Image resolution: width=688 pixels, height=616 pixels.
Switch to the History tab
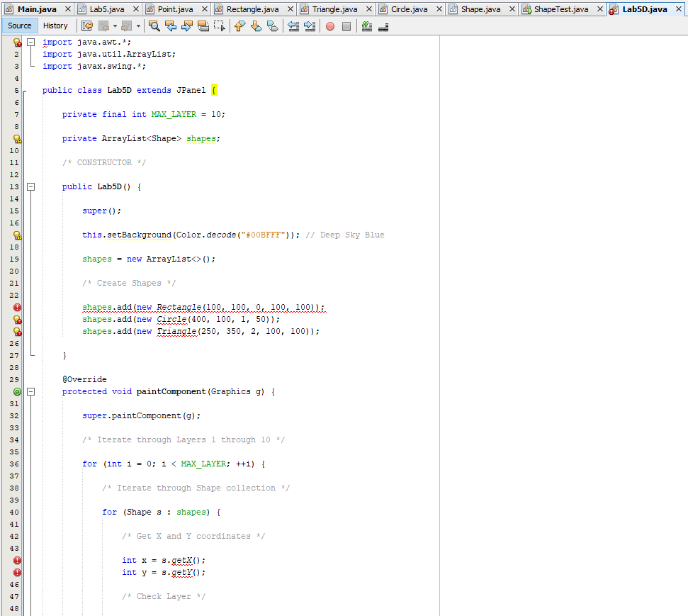pyautogui.click(x=56, y=25)
